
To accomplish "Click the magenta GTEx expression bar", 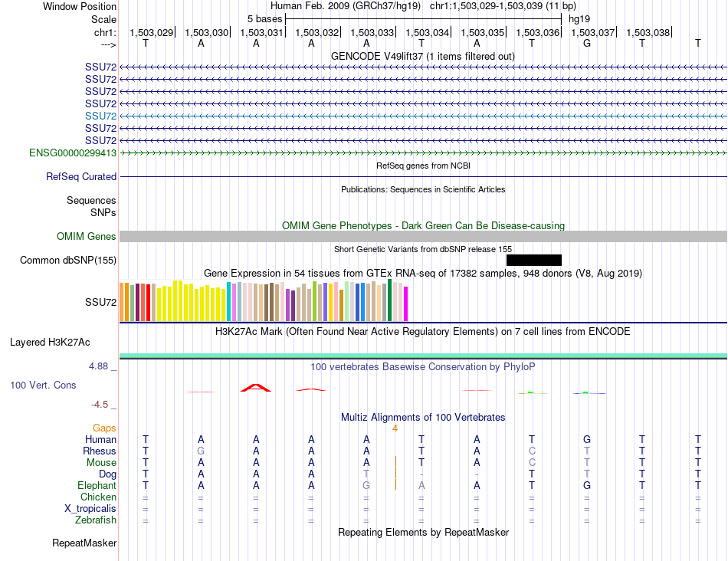I will coord(406,303).
